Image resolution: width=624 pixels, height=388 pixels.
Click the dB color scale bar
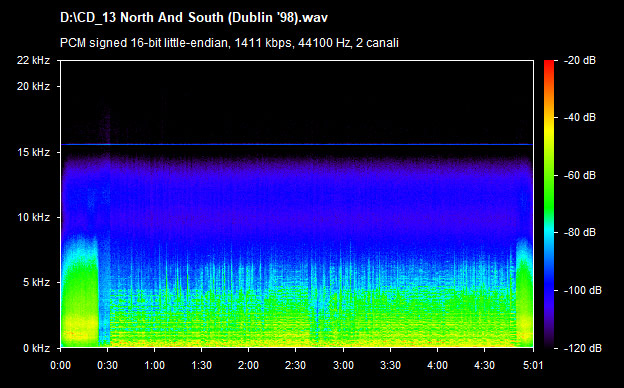549,204
